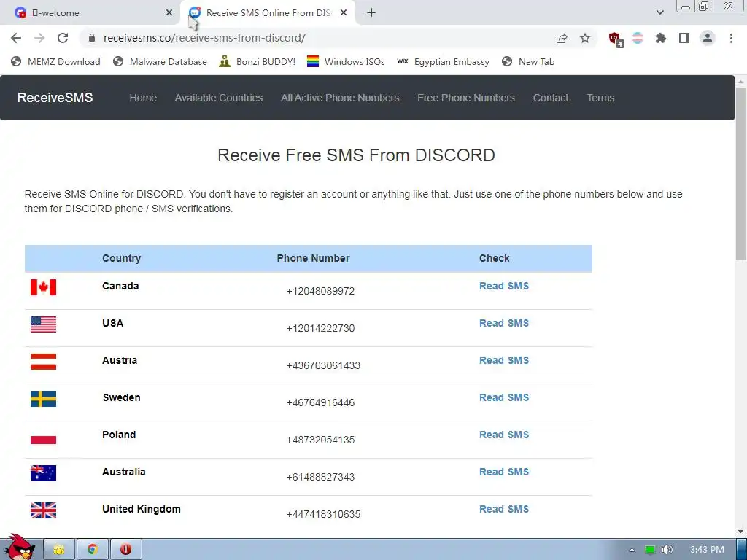Read SMS for the USA number
Image resolution: width=747 pixels, height=560 pixels.
pyautogui.click(x=504, y=323)
